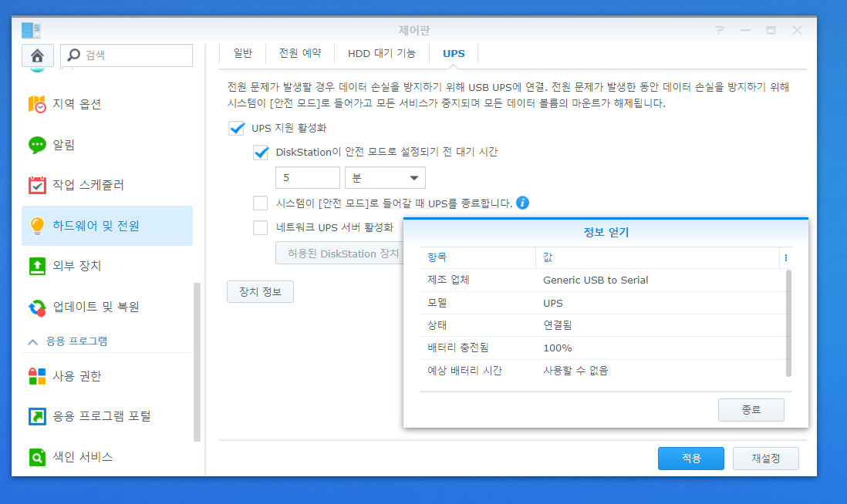Open 업데이트 및 복원 icon
The height and width of the screenshot is (504, 847).
pyautogui.click(x=37, y=307)
